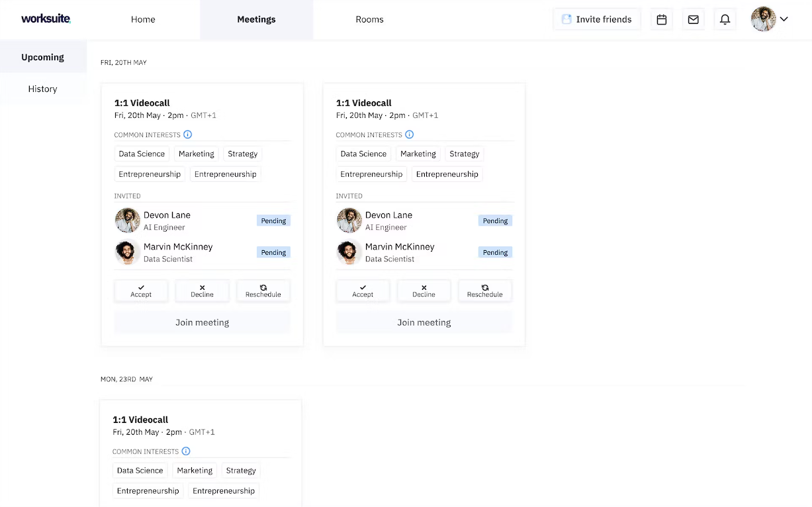Click Devon Lane's avatar in first card
Viewport: 812px width, 507px height.
(127, 220)
